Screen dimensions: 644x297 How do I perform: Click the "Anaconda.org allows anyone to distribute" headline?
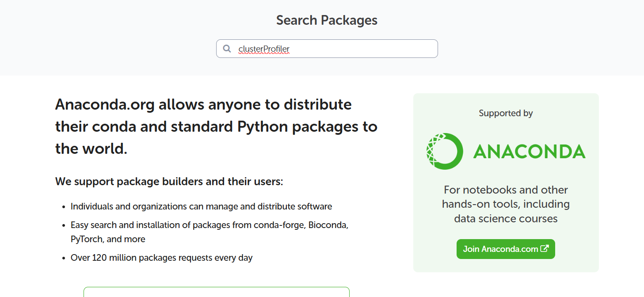pyautogui.click(x=203, y=105)
